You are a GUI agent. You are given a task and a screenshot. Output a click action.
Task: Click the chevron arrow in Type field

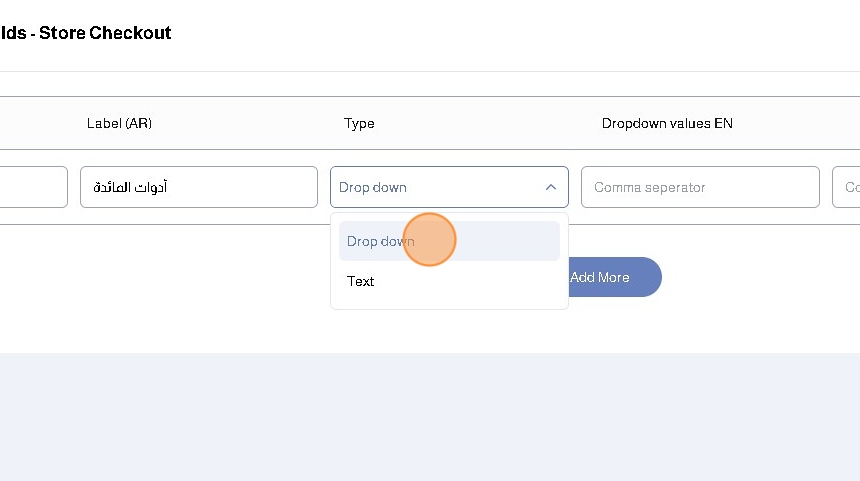[x=550, y=187]
